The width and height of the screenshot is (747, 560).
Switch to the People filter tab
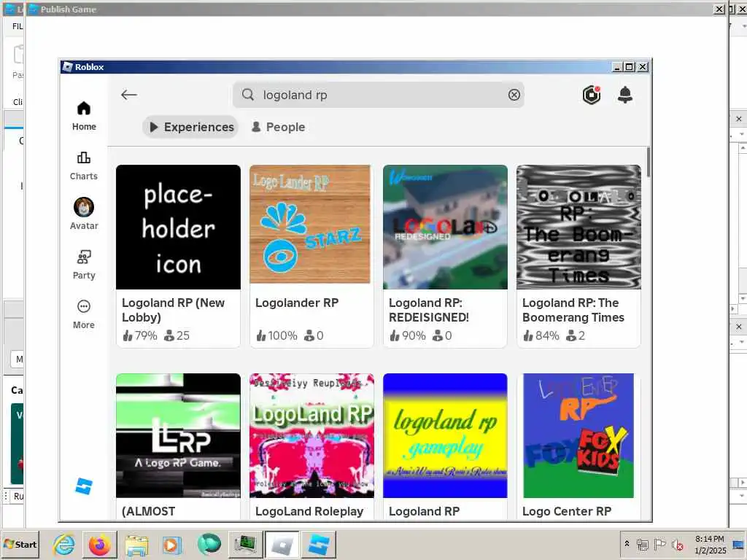coord(278,127)
